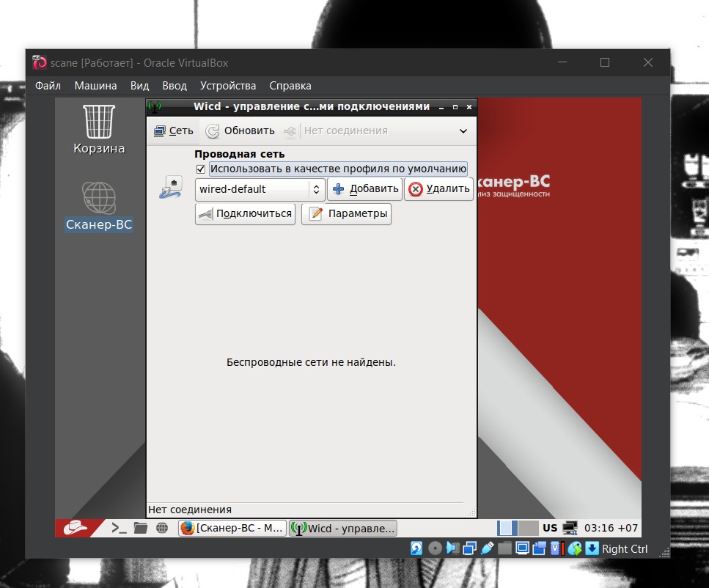
Task: Open the Файл menu in VirtualBox
Action: pos(48,86)
